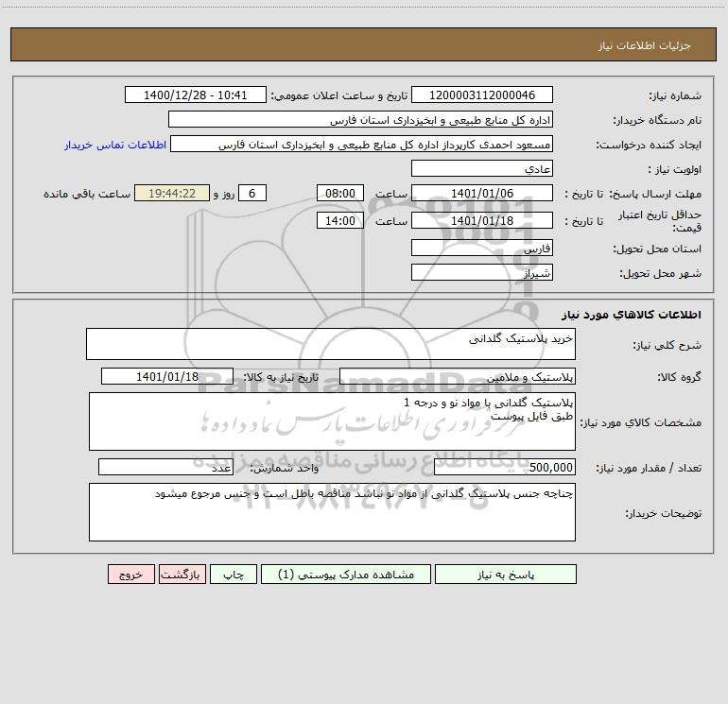Click the 'چاپ' print button
728x704 pixels.
click(x=234, y=575)
